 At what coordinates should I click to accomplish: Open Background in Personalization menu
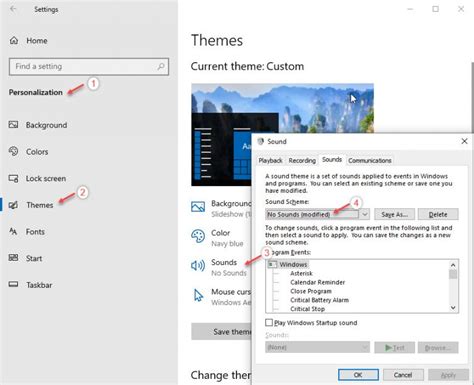click(x=46, y=125)
